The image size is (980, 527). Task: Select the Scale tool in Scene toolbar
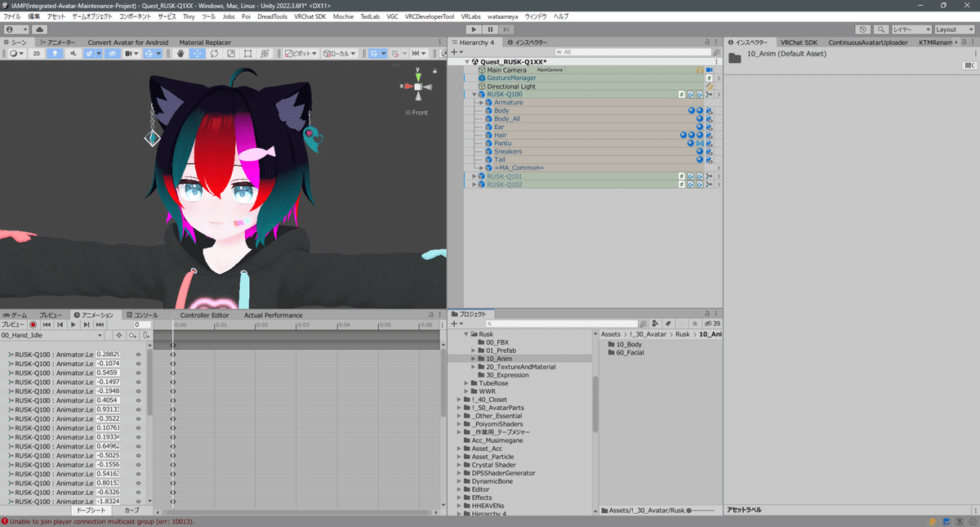pyautogui.click(x=230, y=53)
